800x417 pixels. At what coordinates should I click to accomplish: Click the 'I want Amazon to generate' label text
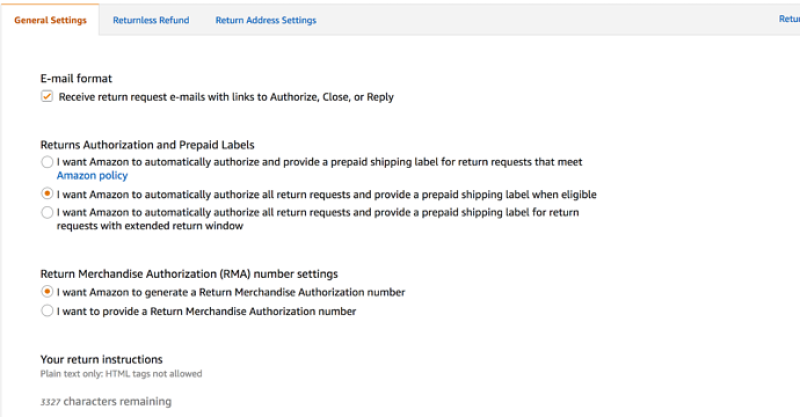pos(231,292)
